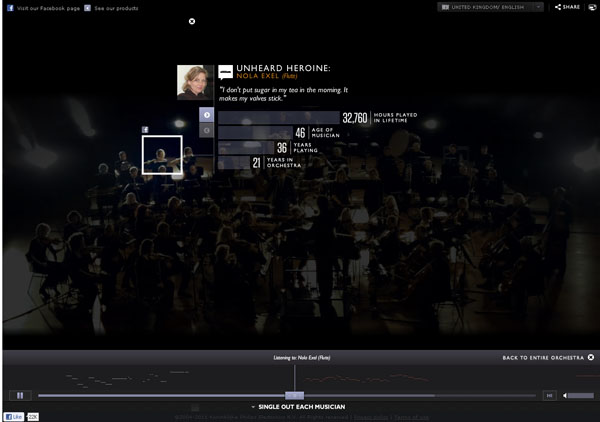Click the Listening to Nola Exel label

click(x=302, y=358)
